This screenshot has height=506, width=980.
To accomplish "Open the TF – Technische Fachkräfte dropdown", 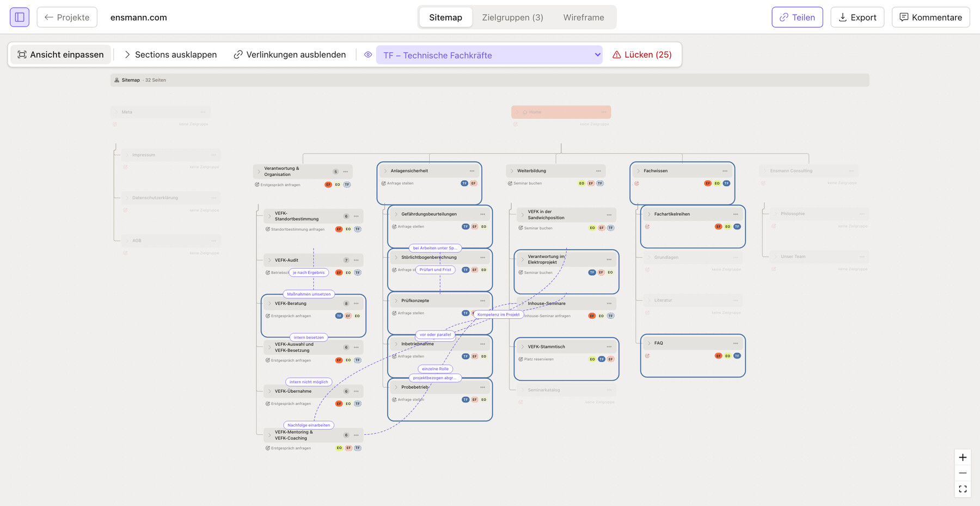I will [x=489, y=55].
